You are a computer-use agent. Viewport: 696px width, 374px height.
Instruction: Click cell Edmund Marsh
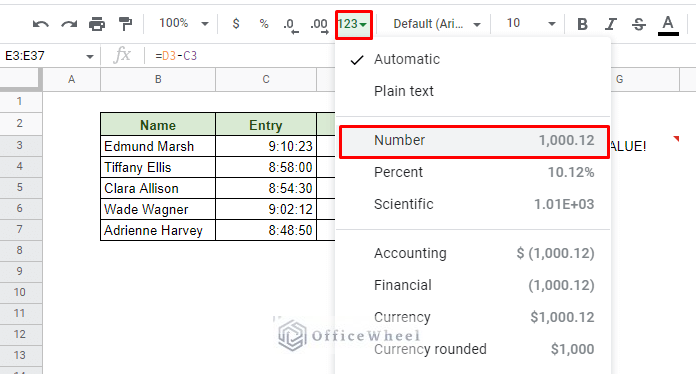[x=158, y=146]
